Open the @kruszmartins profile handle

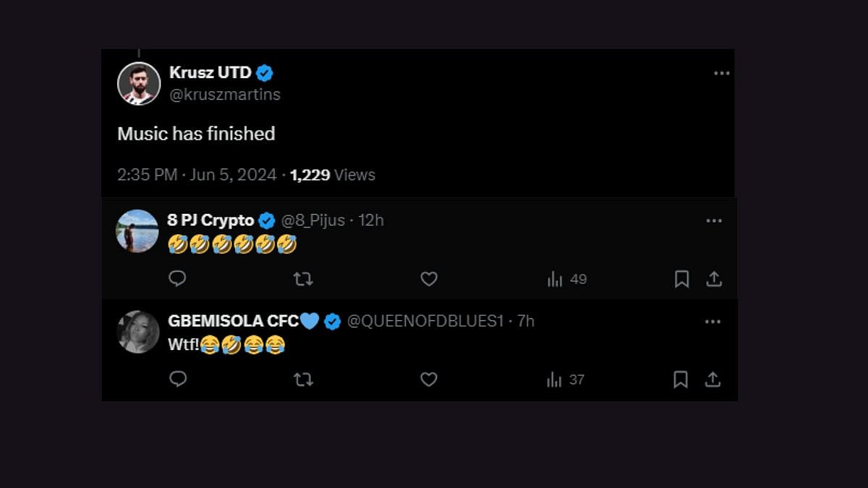click(x=225, y=95)
